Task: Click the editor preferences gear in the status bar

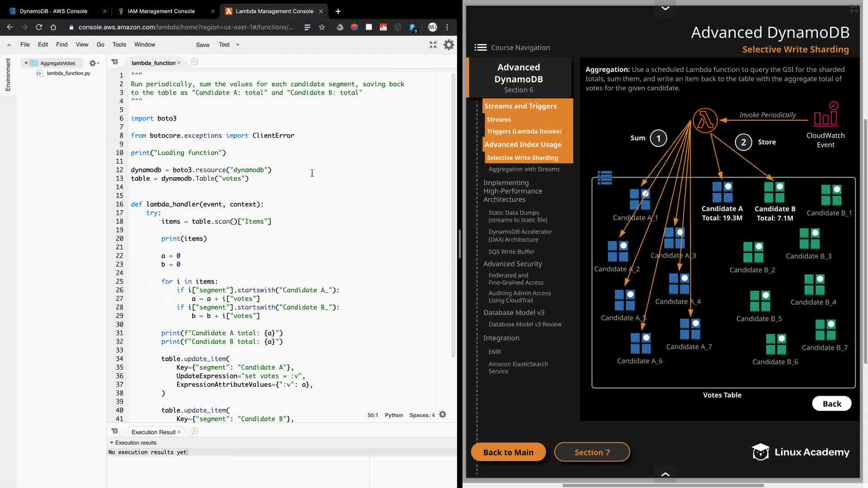Action: (x=443, y=415)
